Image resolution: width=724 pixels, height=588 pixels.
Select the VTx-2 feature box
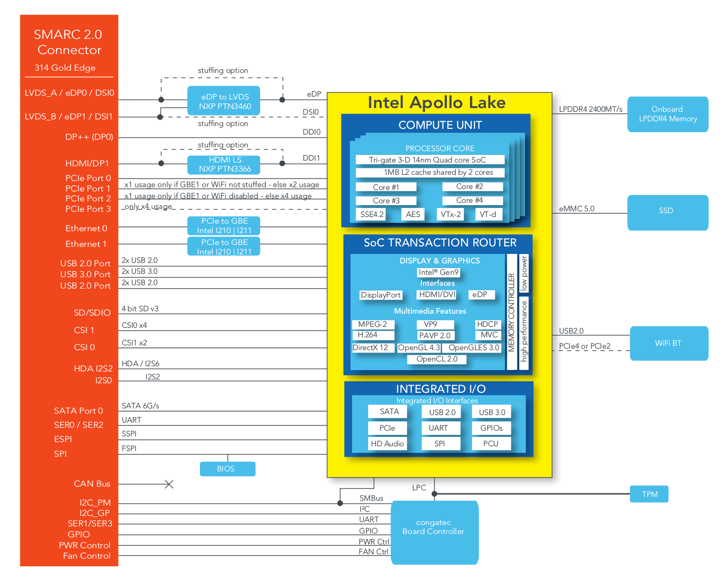pos(450,214)
